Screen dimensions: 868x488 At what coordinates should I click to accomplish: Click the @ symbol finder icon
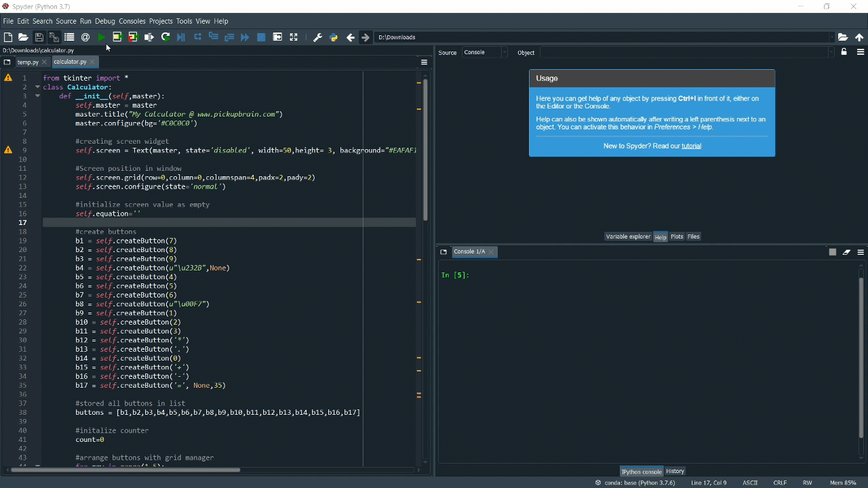click(x=85, y=37)
